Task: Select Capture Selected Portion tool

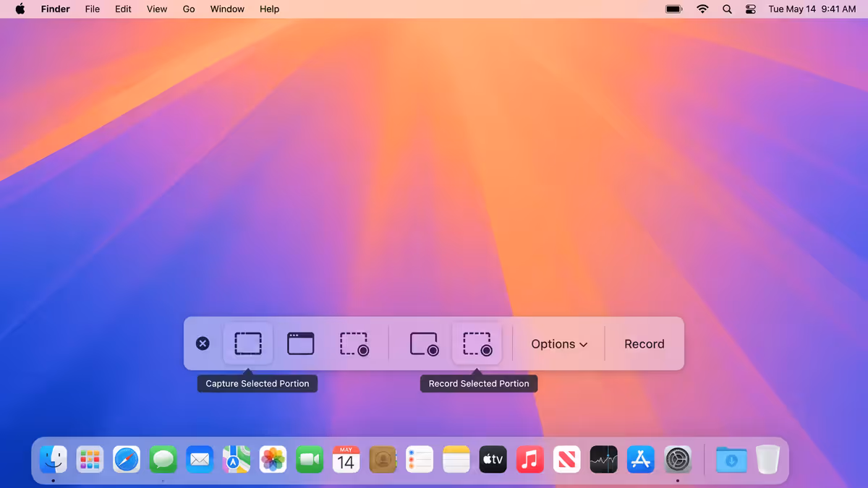Action: (248, 343)
